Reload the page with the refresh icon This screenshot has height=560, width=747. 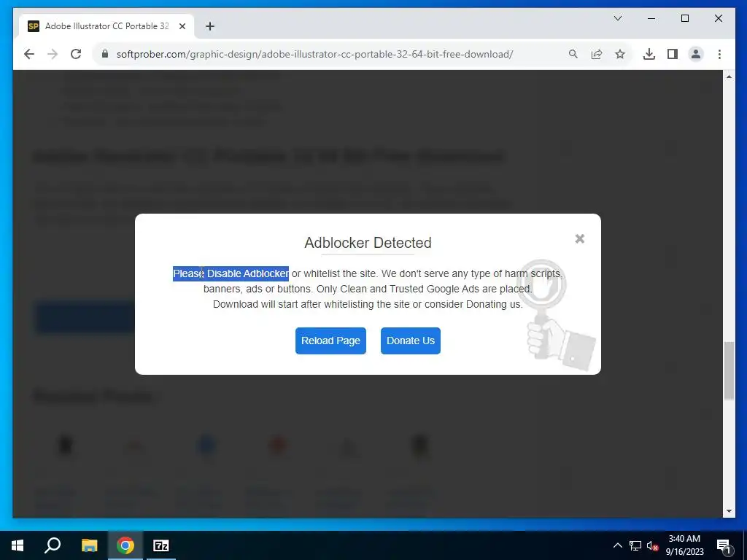click(76, 54)
